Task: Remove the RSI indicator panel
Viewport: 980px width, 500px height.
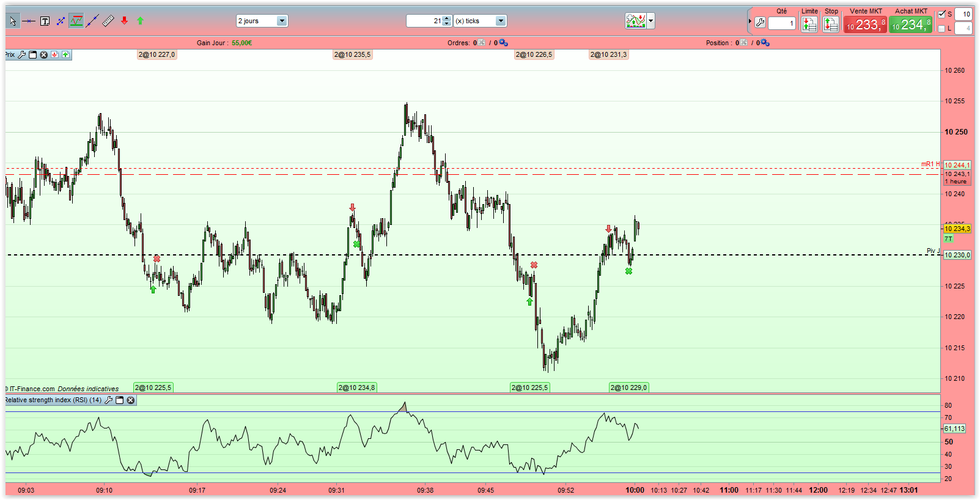Action: click(131, 400)
